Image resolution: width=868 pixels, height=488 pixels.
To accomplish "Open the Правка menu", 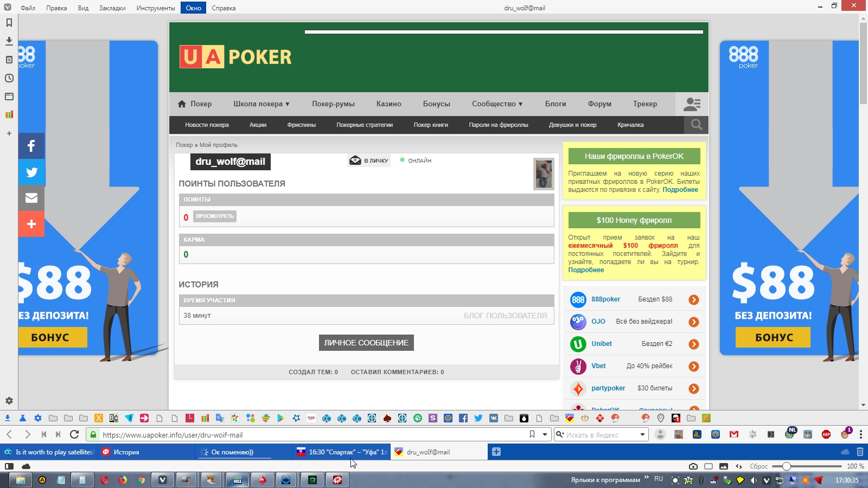I will [56, 8].
